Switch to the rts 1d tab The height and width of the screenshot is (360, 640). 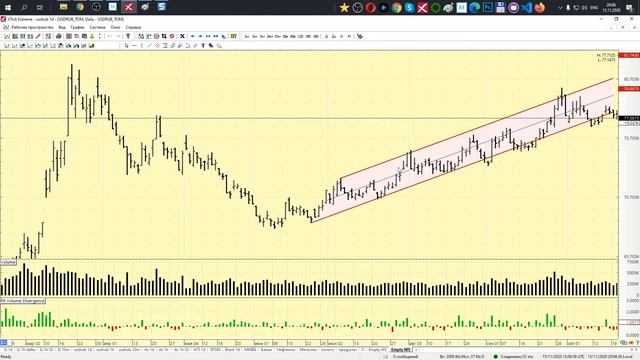point(149,350)
